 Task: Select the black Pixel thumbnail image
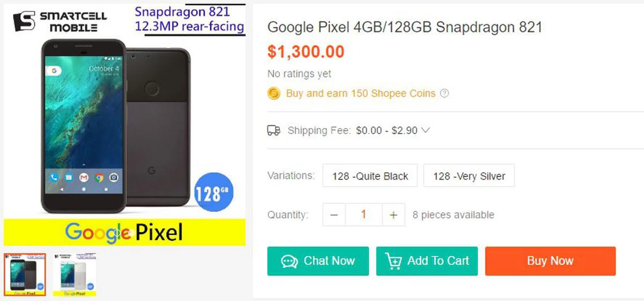tap(25, 274)
